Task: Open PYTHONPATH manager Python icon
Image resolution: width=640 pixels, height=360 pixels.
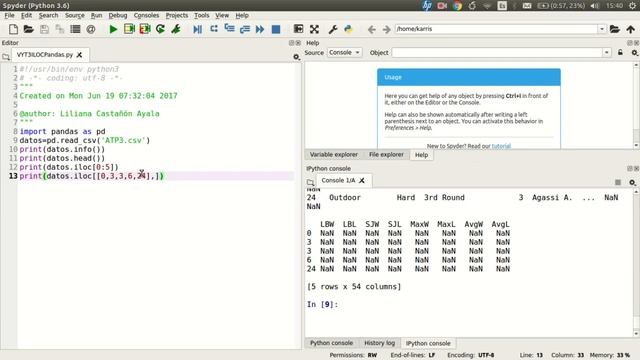Action: pos(348,29)
